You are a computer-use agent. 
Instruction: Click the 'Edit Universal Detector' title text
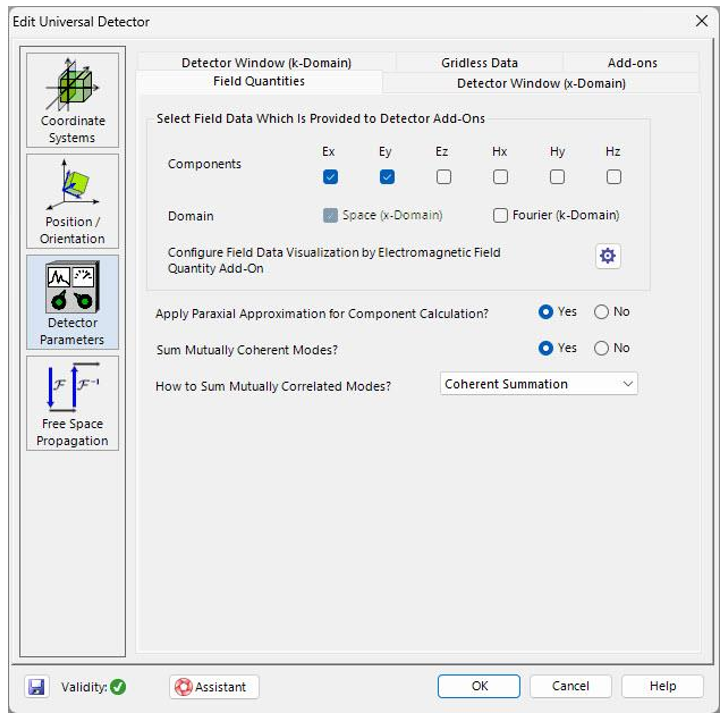click(81, 22)
